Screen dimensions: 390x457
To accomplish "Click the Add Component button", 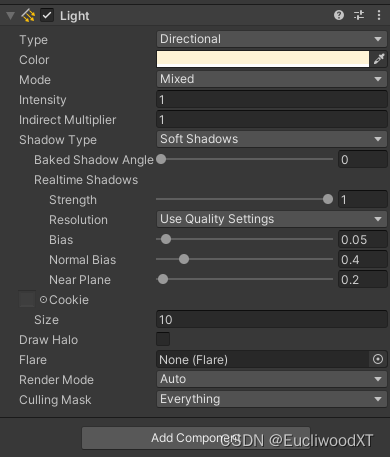I will tap(196, 438).
